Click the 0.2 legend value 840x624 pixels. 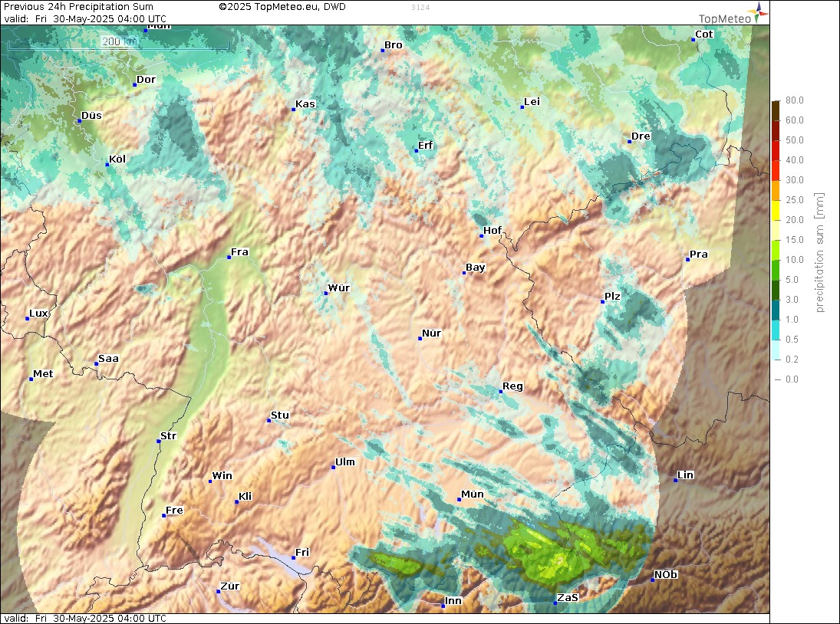click(x=792, y=360)
